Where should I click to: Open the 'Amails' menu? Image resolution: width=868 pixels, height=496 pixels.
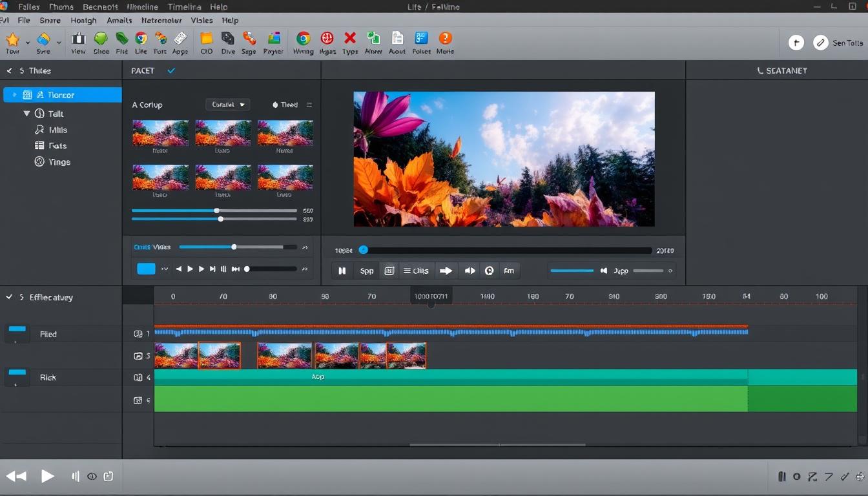(119, 20)
